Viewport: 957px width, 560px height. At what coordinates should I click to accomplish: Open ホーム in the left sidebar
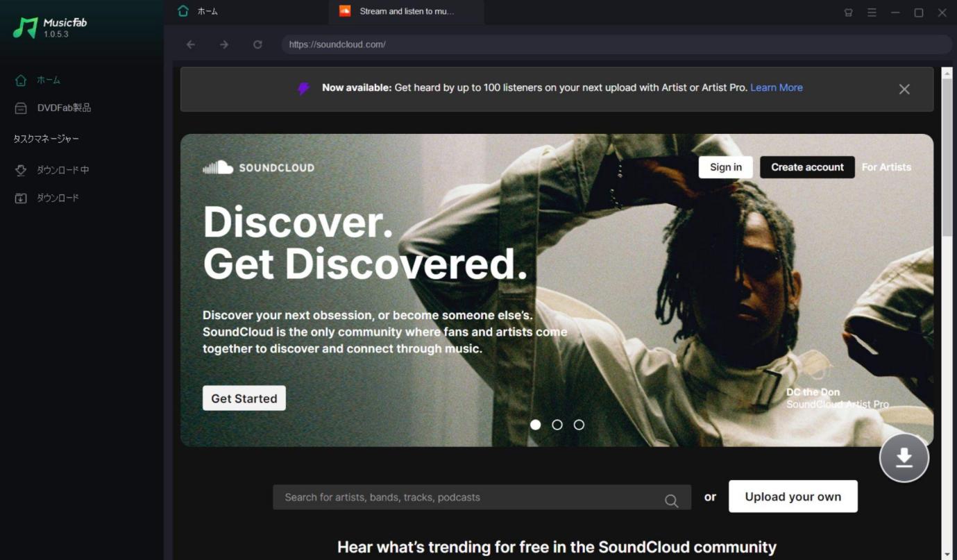48,80
